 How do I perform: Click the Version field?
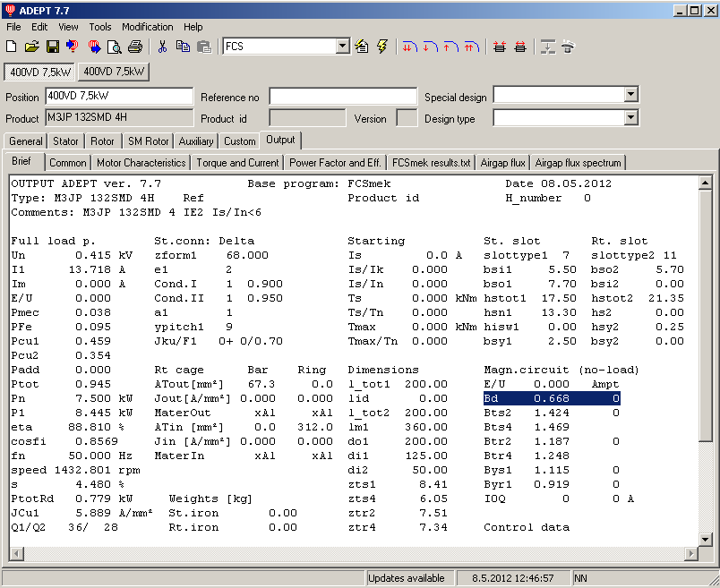pyautogui.click(x=407, y=118)
